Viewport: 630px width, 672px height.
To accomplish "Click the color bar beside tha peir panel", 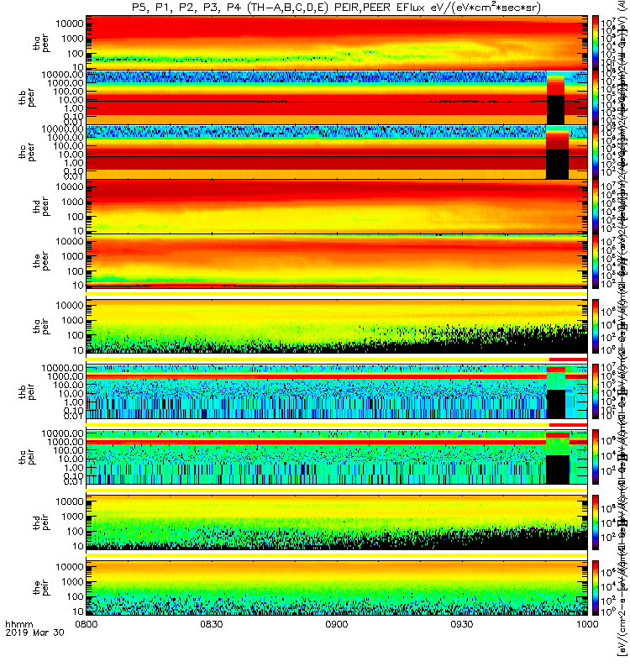I will coord(596,326).
